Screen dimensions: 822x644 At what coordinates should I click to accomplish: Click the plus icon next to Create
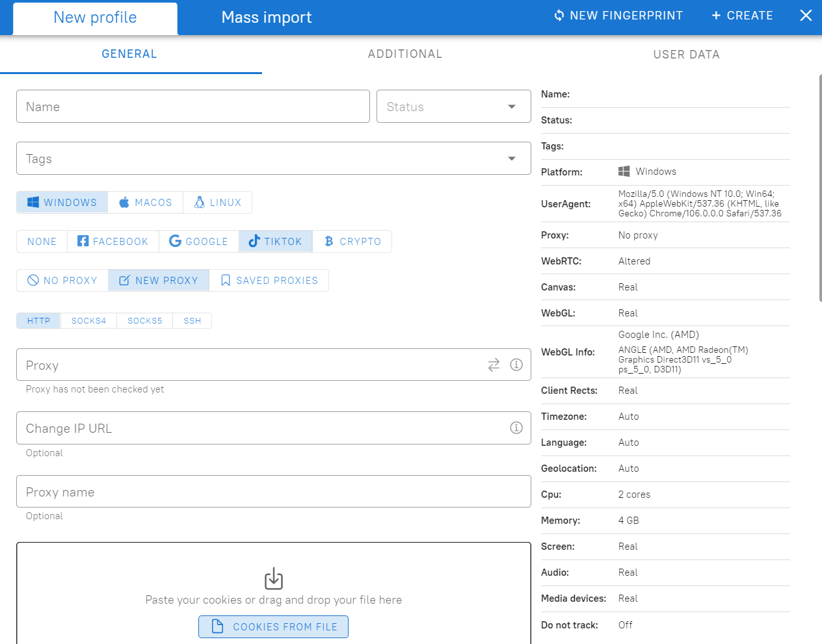(716, 15)
